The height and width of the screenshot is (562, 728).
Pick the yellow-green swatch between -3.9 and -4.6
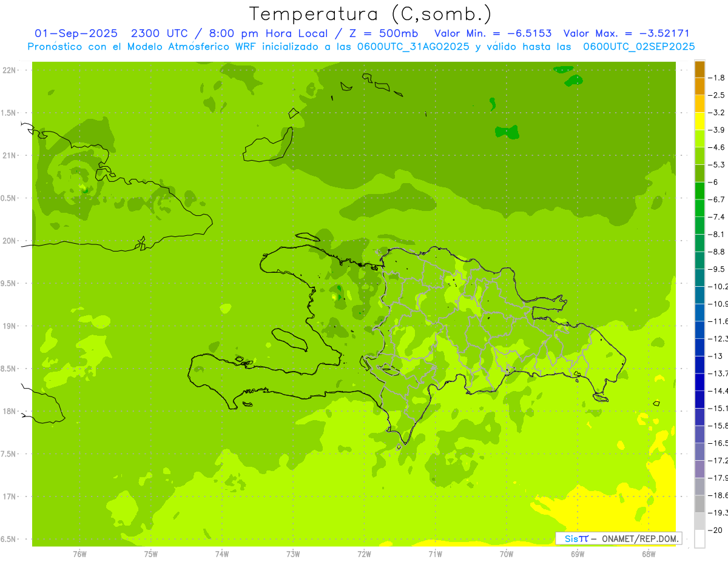[x=699, y=139]
